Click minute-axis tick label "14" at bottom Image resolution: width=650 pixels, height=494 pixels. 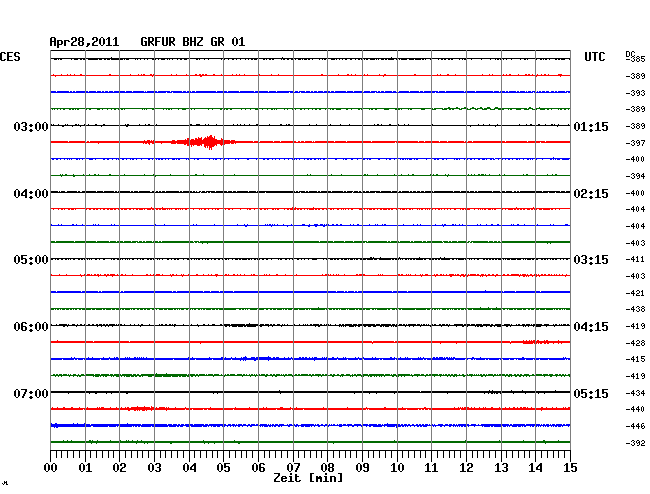pos(535,468)
